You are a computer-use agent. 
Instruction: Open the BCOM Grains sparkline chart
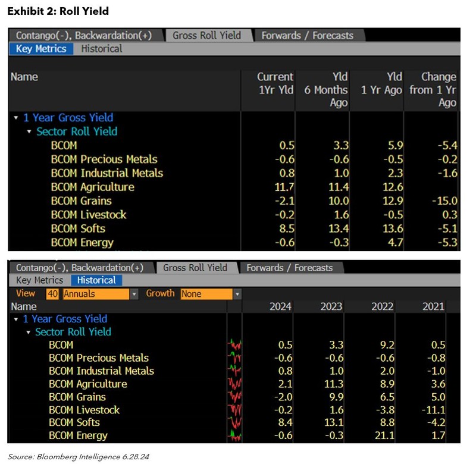(234, 397)
